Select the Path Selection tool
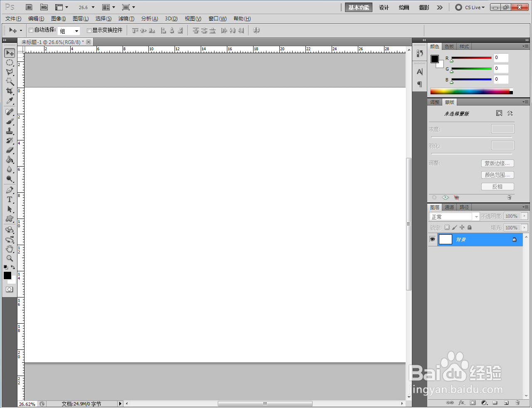The image size is (532, 408). click(10, 209)
